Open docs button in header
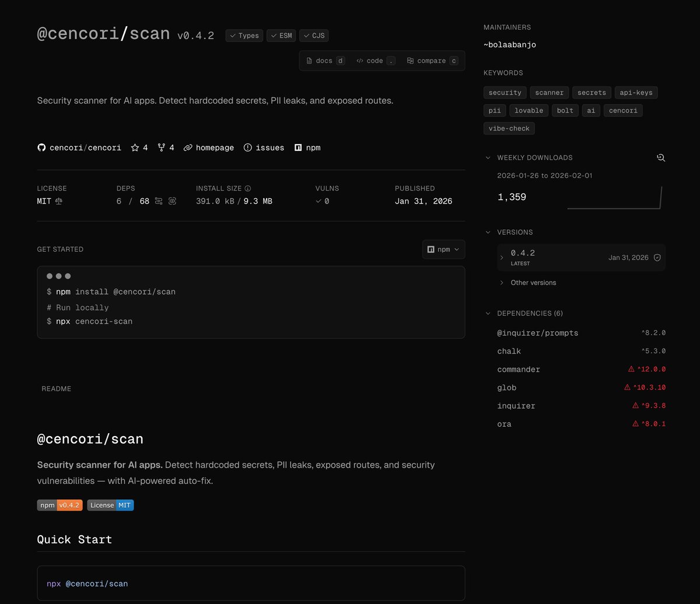700x604 pixels. pos(325,61)
